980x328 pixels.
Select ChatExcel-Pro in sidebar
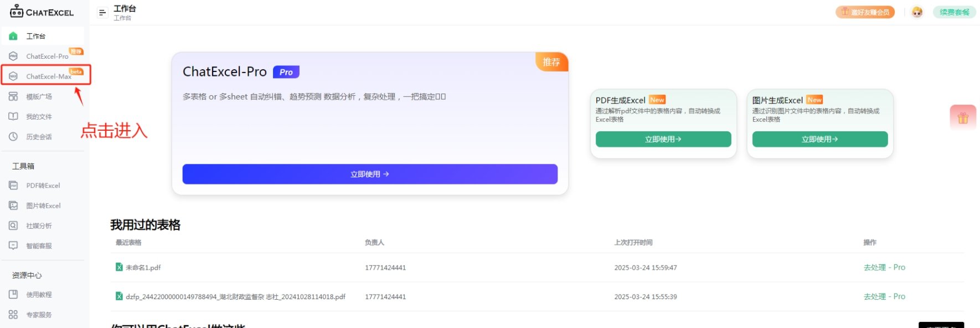[47, 56]
